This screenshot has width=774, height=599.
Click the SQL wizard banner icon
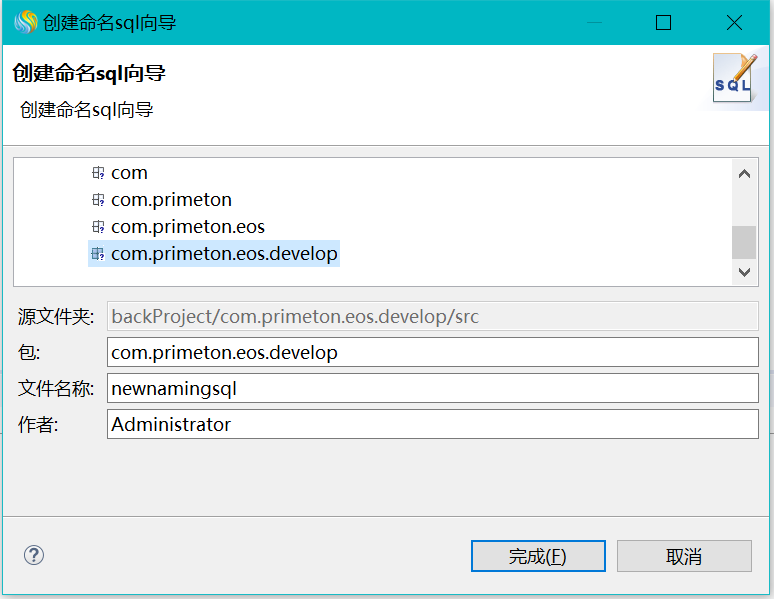click(x=733, y=79)
